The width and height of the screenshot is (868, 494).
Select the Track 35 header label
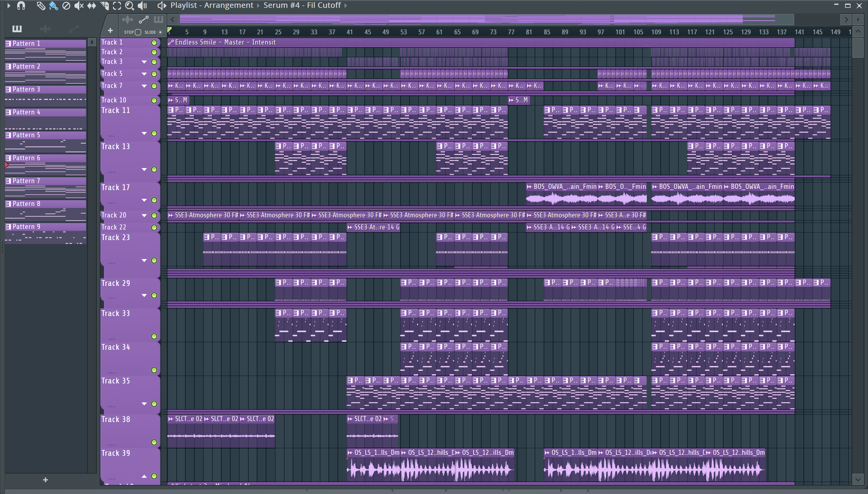click(115, 381)
